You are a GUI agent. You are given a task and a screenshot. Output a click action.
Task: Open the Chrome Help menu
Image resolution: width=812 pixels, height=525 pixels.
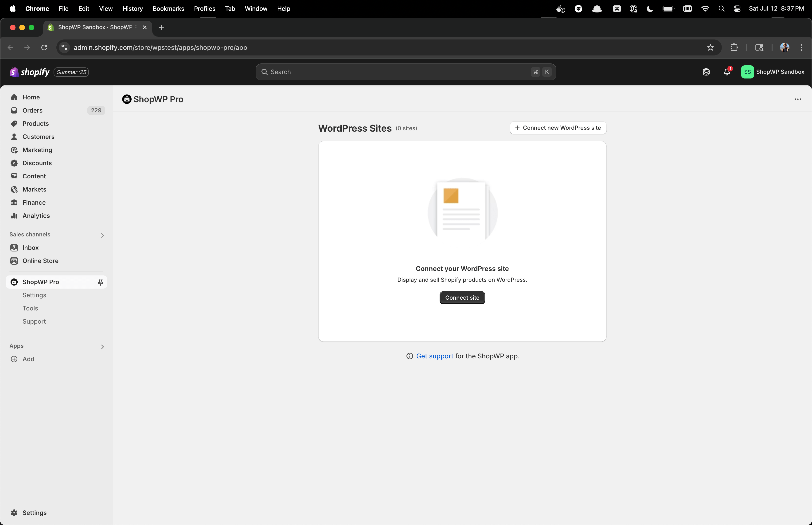284,8
